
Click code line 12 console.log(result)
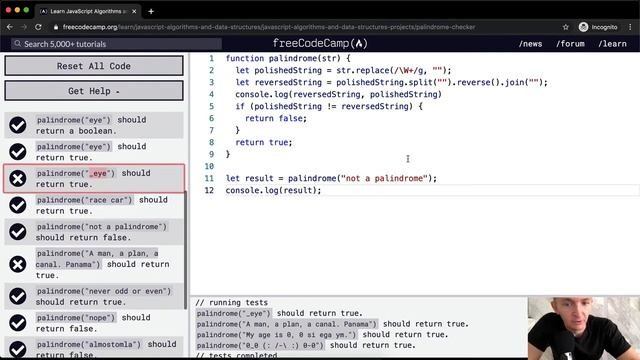click(x=273, y=190)
